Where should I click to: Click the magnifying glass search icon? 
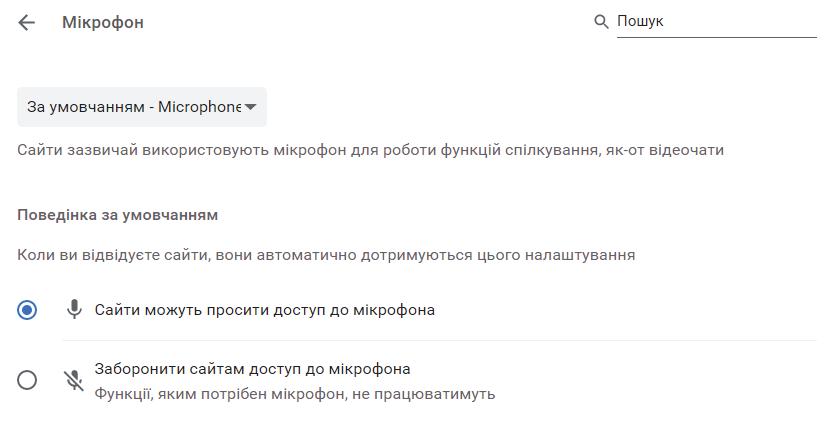[x=601, y=22]
